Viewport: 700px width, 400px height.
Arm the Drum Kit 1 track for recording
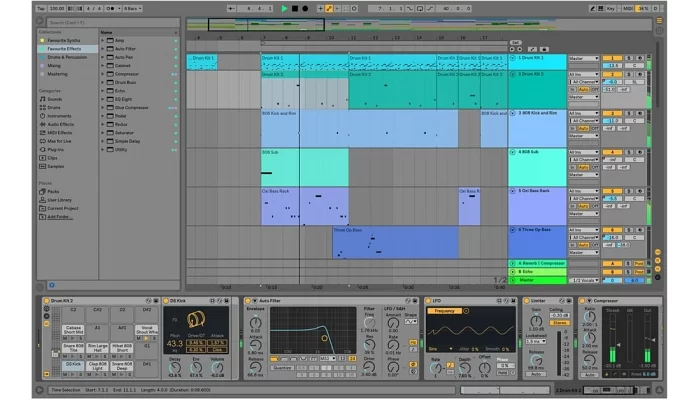[640, 58]
